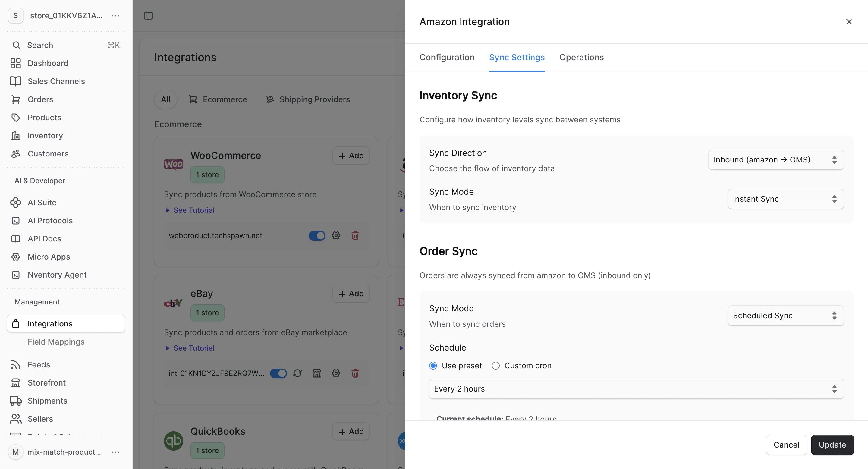This screenshot has height=469, width=868.
Task: Click the Orders cart icon
Action: (x=15, y=99)
